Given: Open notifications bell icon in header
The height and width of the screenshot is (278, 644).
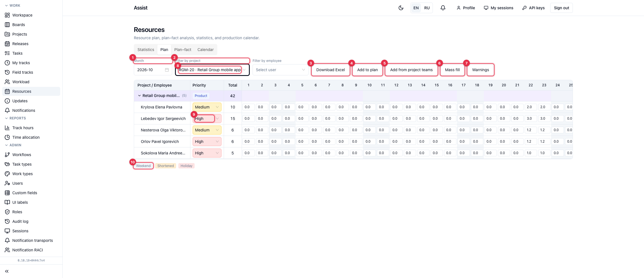Looking at the screenshot, I should [443, 8].
